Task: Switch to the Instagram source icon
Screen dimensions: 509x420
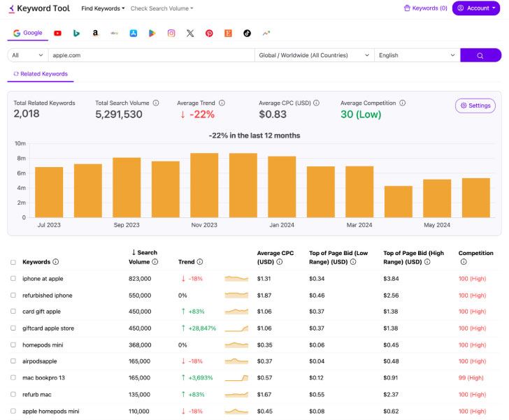Action: click(171, 33)
